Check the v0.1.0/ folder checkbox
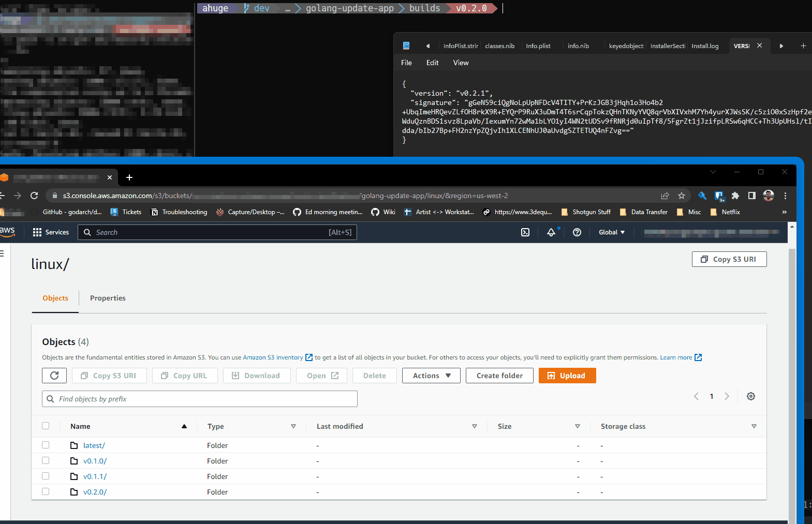Viewport: 812px width, 524px height. tap(46, 460)
